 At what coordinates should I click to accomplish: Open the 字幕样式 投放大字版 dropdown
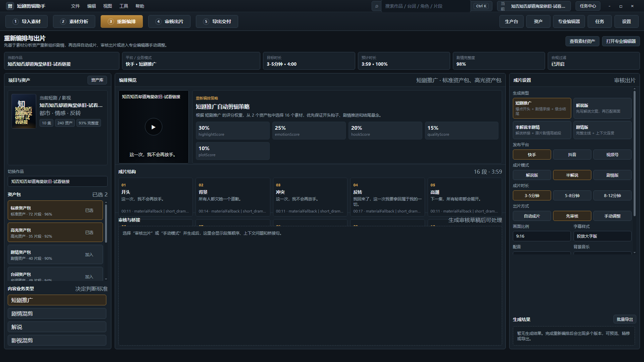click(602, 236)
